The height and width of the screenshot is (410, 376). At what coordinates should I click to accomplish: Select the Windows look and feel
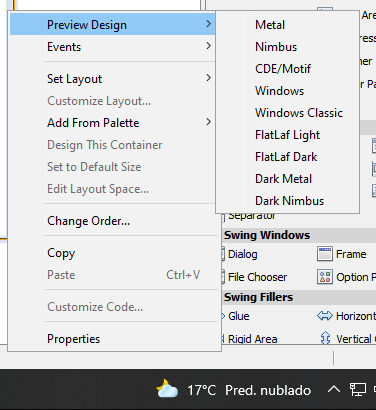tap(287, 91)
